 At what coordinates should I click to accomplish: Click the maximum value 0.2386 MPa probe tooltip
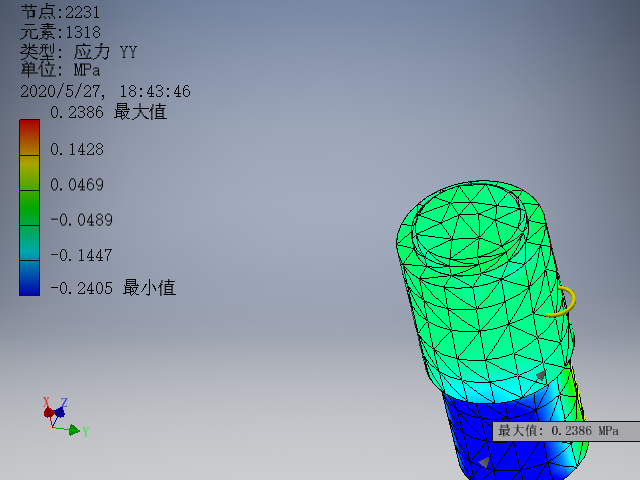[567, 431]
